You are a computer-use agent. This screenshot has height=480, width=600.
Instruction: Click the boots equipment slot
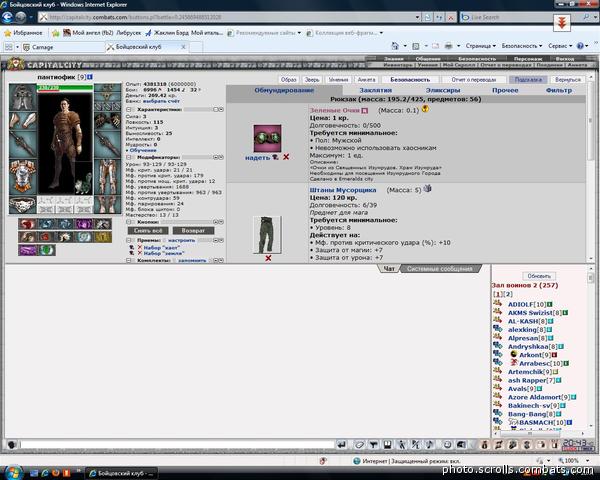[107, 204]
